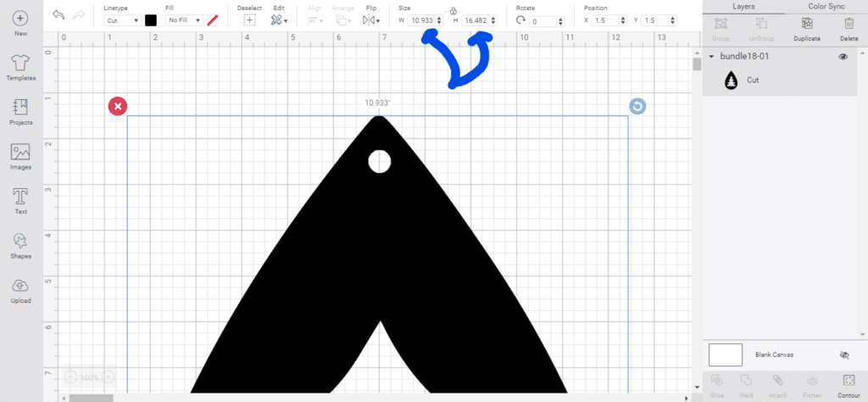Open the Flip options
This screenshot has height=402, width=868.
click(371, 20)
